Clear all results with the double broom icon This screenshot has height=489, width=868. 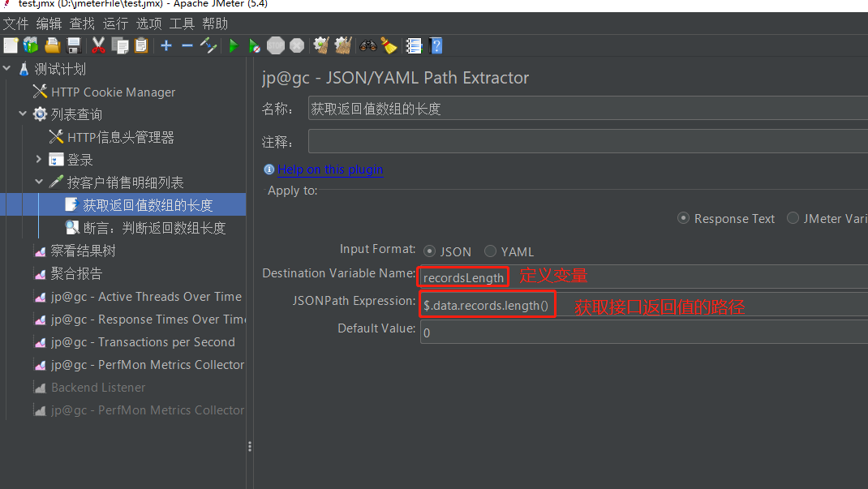tap(343, 45)
